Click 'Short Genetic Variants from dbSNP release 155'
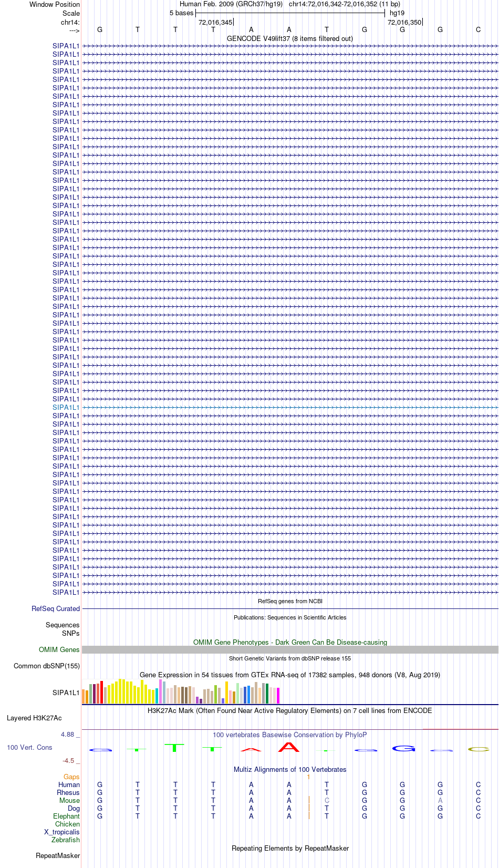The image size is (499, 868). tap(290, 658)
